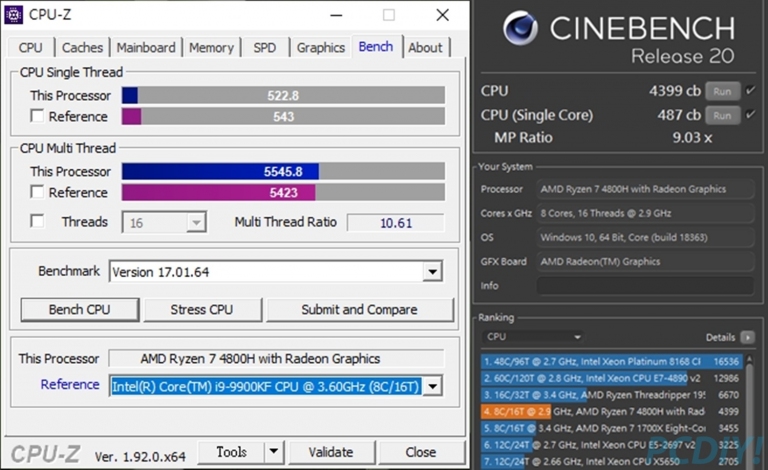Open the About tab
The height and width of the screenshot is (470, 768).
click(x=425, y=47)
